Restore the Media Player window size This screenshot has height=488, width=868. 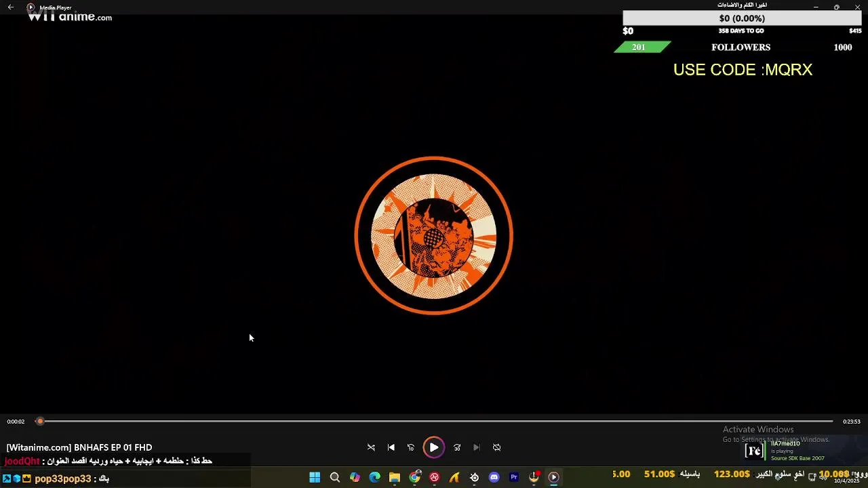tap(837, 7)
